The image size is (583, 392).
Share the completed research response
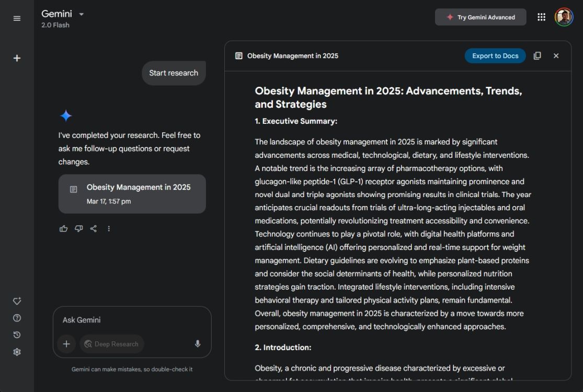(x=94, y=228)
